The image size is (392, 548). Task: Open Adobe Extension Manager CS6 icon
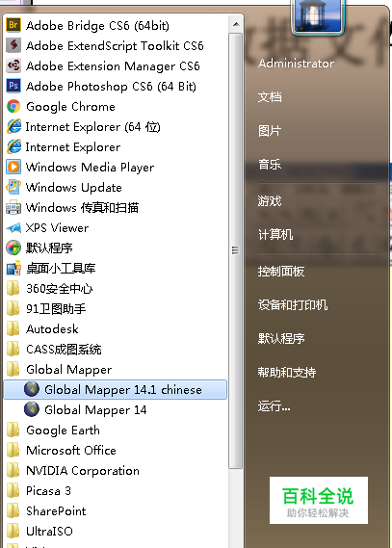coord(13,65)
